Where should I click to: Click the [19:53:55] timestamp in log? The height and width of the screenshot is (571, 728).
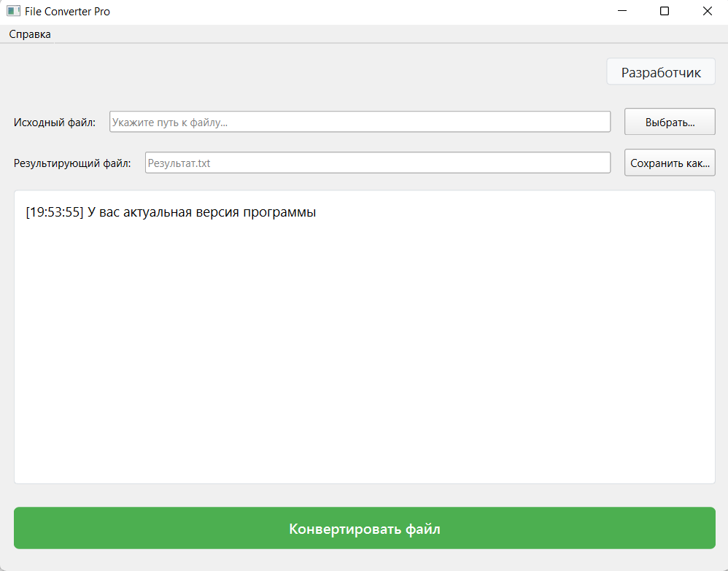54,212
